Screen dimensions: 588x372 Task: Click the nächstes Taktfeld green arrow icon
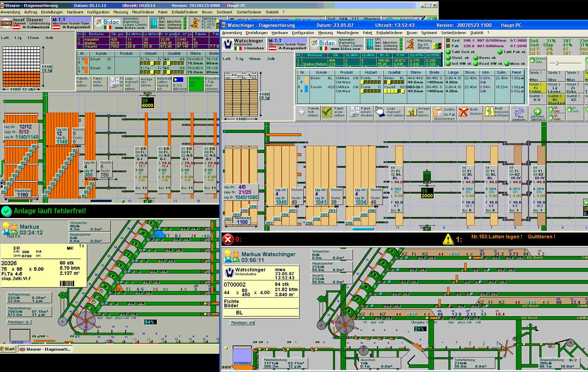pyautogui.click(x=537, y=111)
